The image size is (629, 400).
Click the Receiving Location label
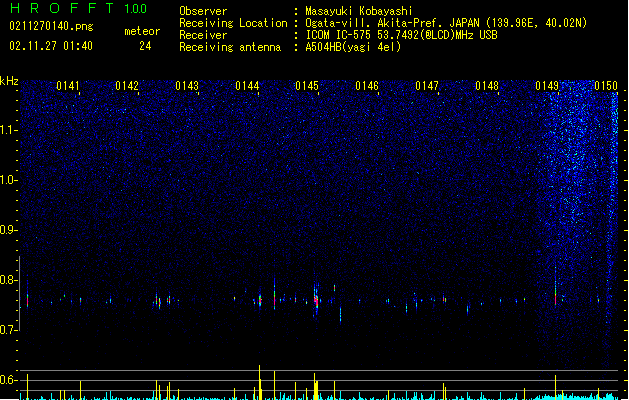(233, 23)
